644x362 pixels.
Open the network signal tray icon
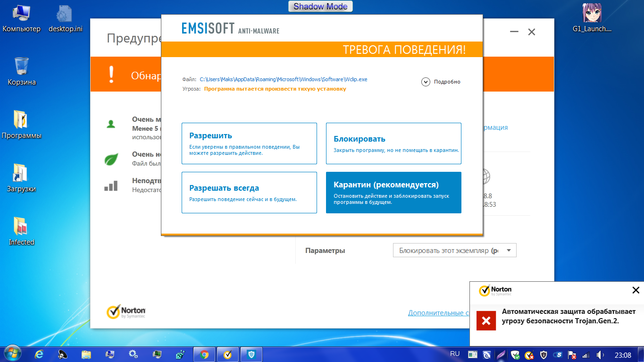586,354
